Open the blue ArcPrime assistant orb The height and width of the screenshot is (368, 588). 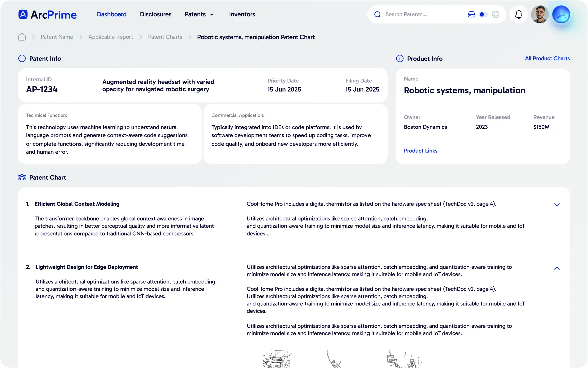pos(561,14)
